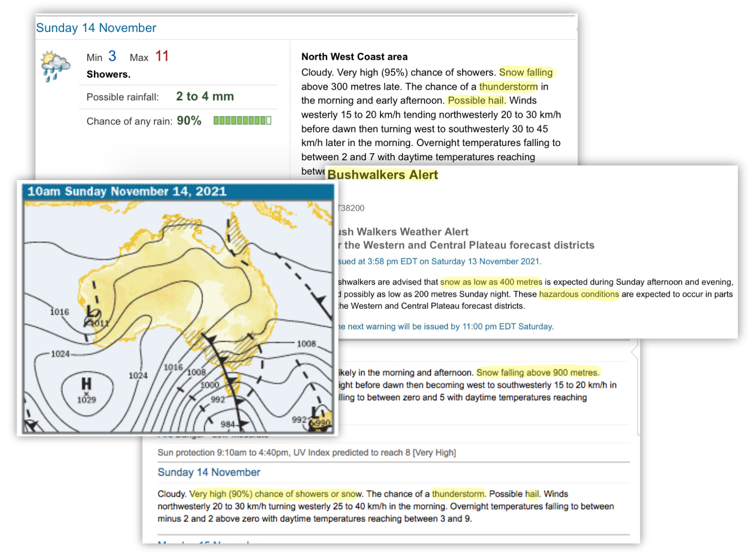Image resolution: width=755 pixels, height=560 pixels.
Task: Select highlighted 'snow as low as 400 metres'
Action: 491,282
